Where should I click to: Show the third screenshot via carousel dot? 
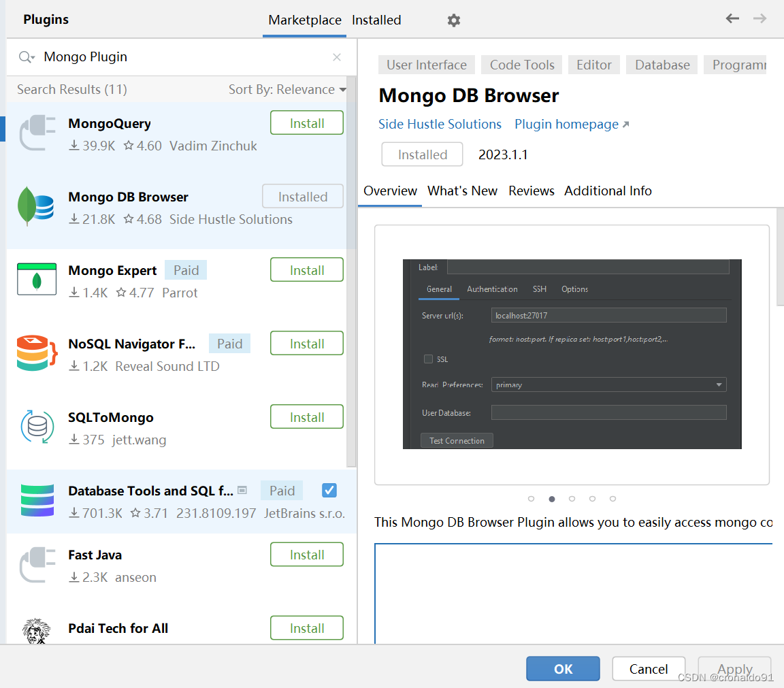pyautogui.click(x=572, y=499)
